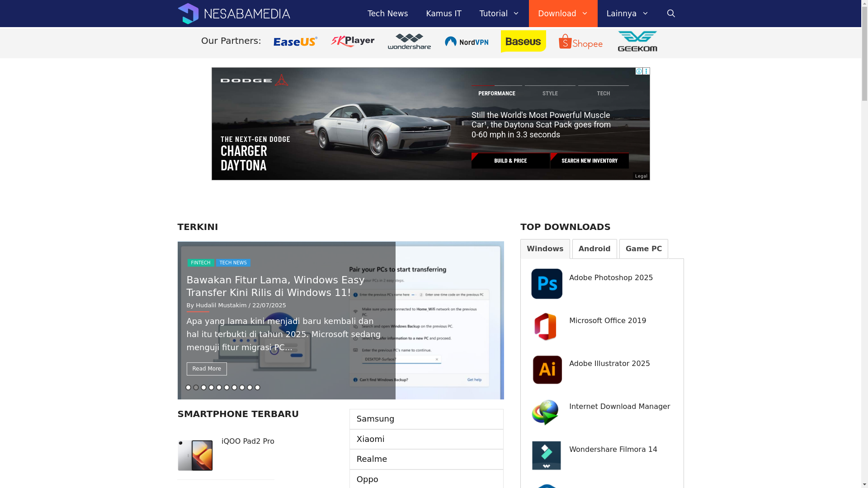Click the Legal link in Dodge ad
Screen dimensions: 868x488
(641, 176)
